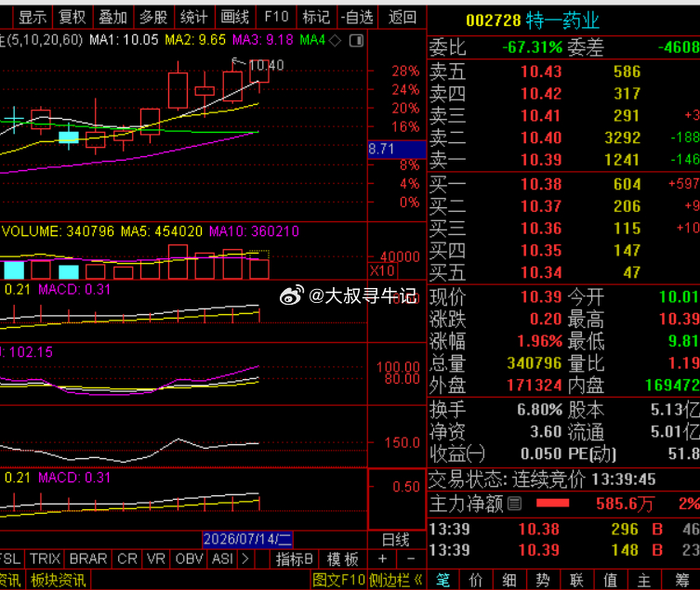Click the list icon beside 主力净额
Viewport: 700px width, 590px height.
click(x=514, y=504)
